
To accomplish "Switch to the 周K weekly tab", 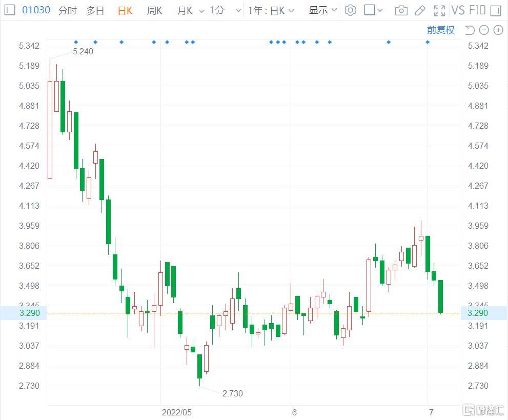I will [x=154, y=10].
